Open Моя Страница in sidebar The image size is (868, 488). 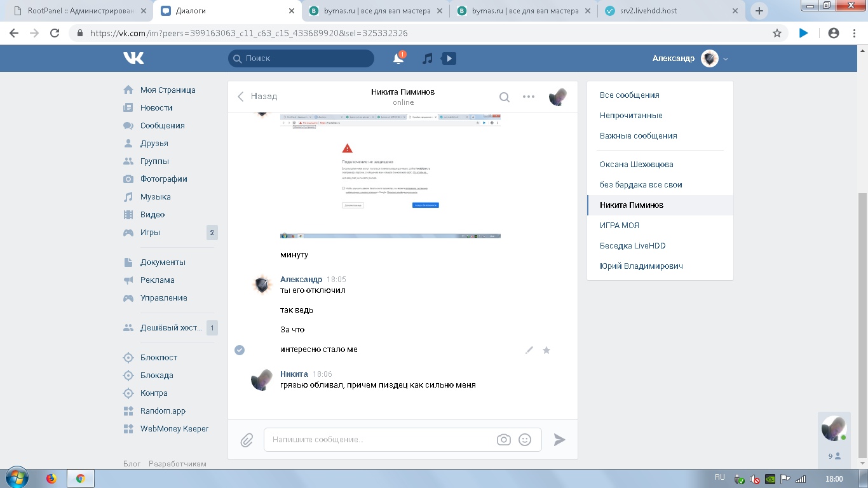tap(167, 90)
